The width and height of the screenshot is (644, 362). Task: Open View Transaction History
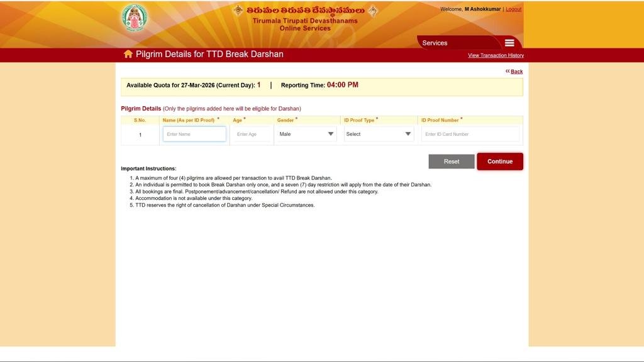coord(495,55)
